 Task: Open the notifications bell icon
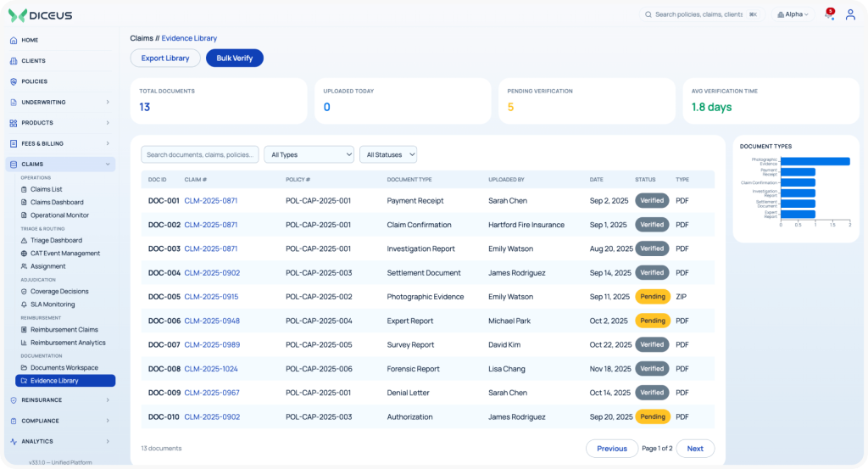tap(829, 15)
